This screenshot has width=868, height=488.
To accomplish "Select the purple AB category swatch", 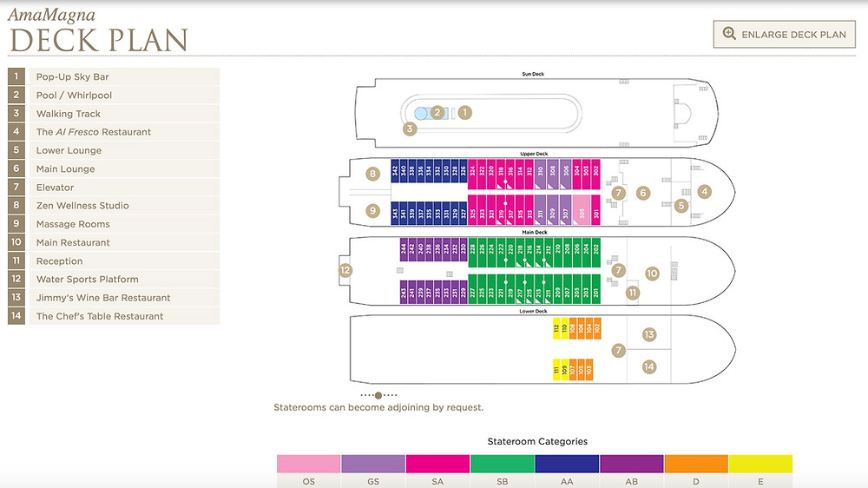I will [x=632, y=465].
